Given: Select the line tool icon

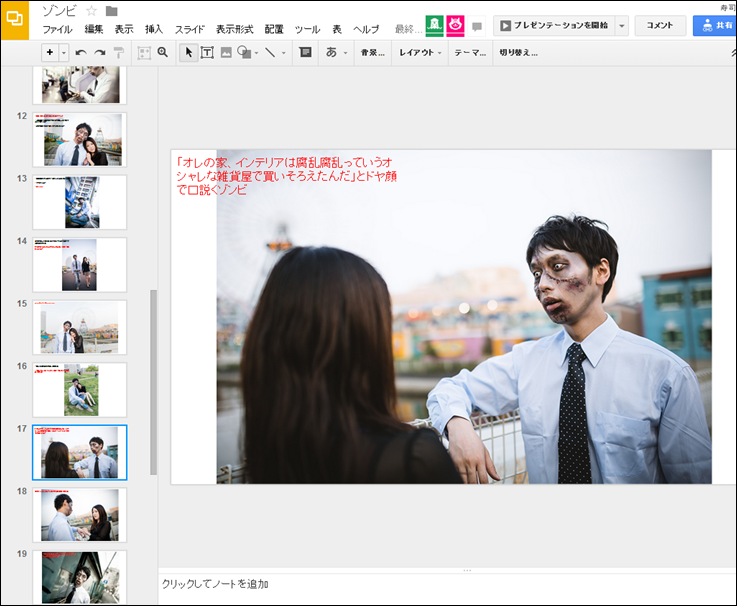Looking at the screenshot, I should pyautogui.click(x=270, y=52).
